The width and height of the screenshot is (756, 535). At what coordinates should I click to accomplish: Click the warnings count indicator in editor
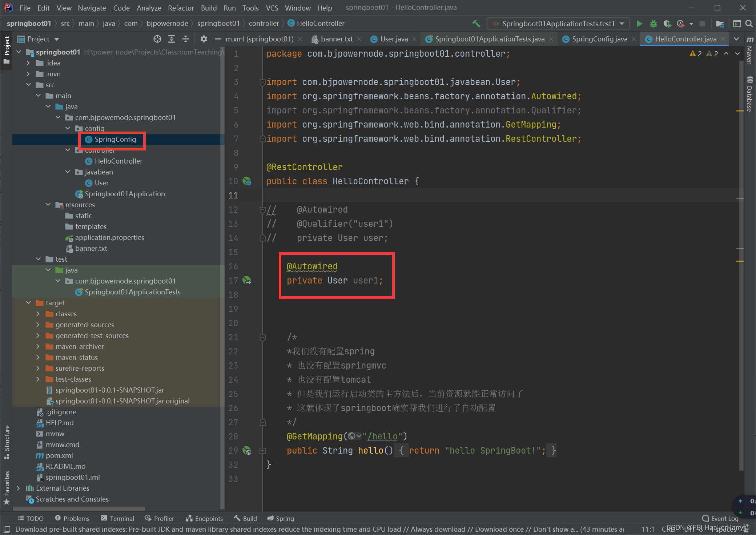coord(704,53)
